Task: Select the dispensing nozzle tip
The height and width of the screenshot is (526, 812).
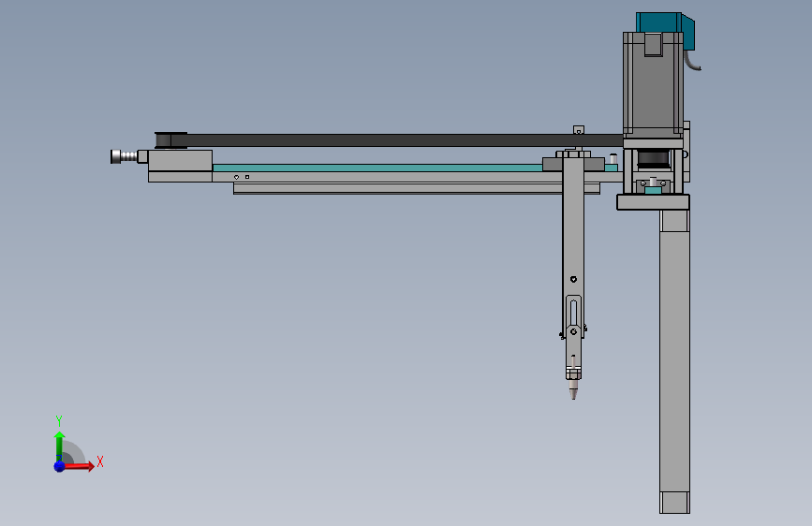Action: [573, 390]
